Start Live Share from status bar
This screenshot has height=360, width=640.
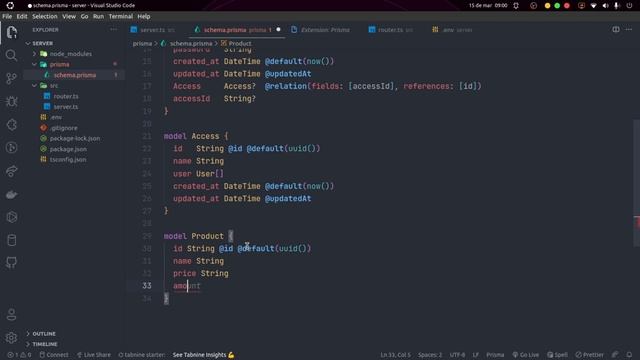(93, 355)
